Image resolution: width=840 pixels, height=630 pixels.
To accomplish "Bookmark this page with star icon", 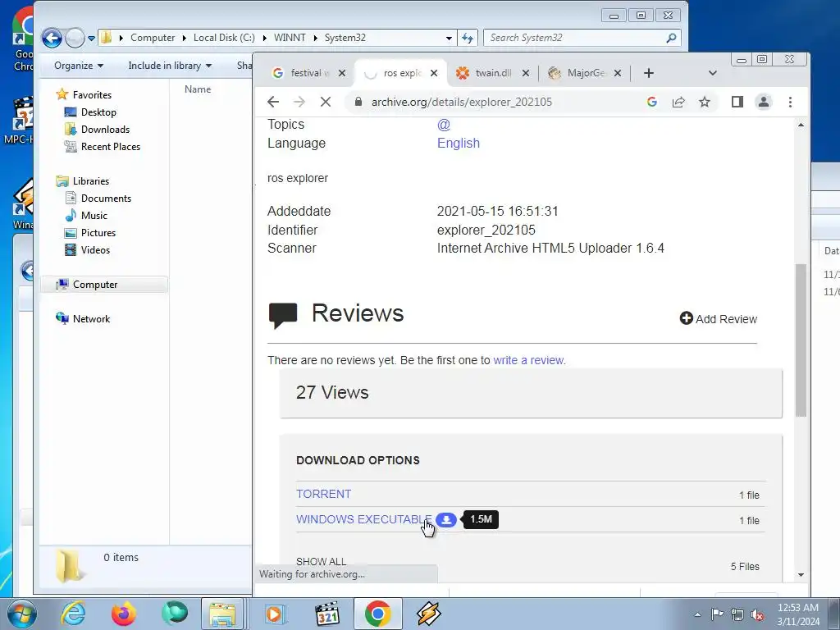I will click(x=705, y=102).
